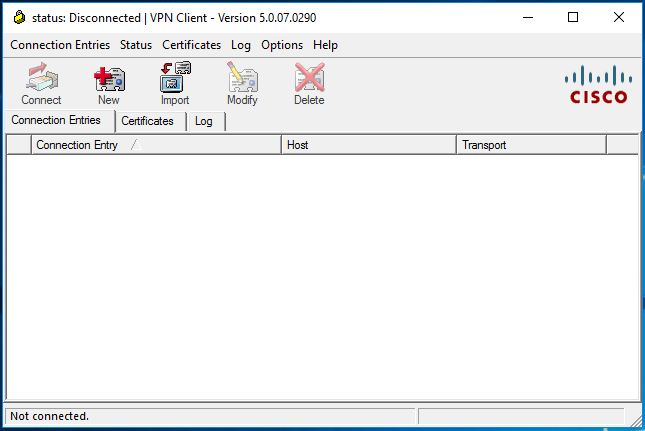The width and height of the screenshot is (645, 431).
Task: Open the Connection Entries menu
Action: (60, 45)
